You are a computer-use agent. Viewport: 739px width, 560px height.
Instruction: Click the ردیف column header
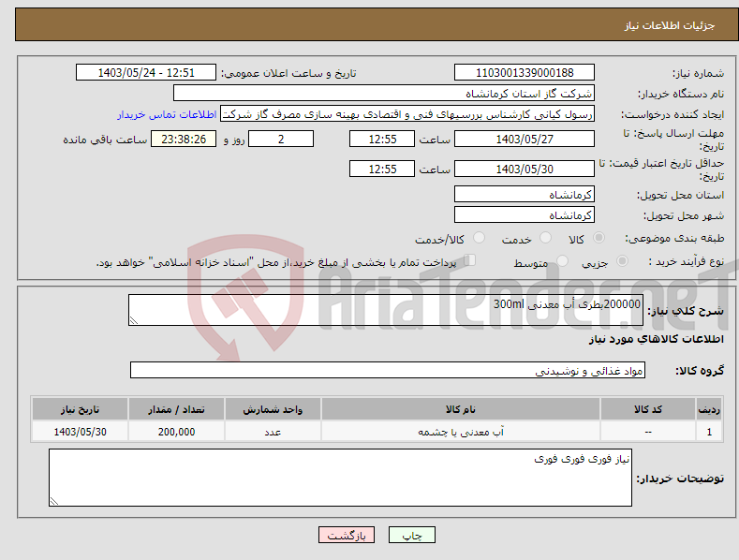click(709, 409)
